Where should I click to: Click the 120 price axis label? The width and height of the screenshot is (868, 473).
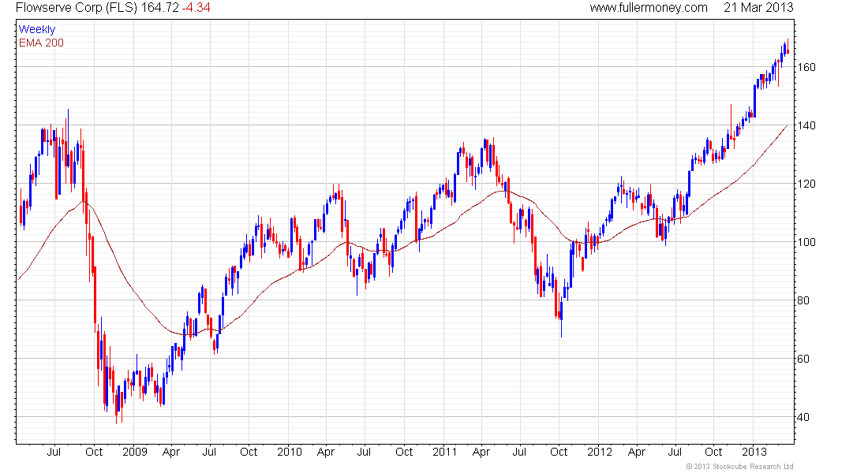tap(806, 184)
